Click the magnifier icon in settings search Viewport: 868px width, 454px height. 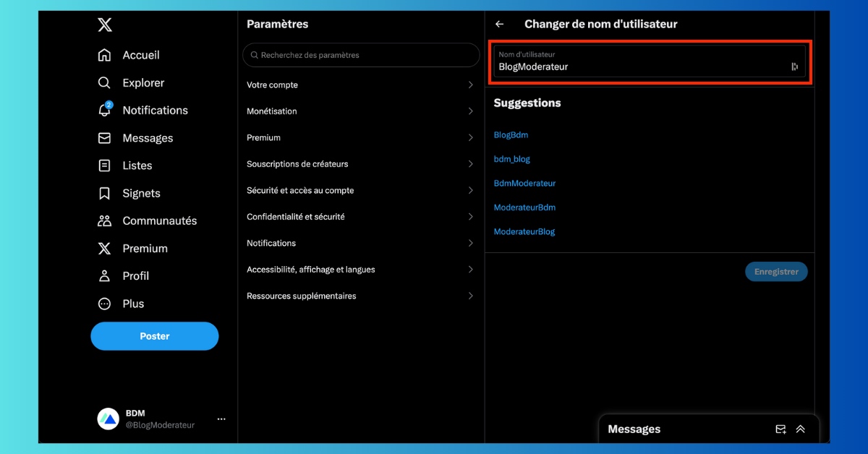pos(255,55)
